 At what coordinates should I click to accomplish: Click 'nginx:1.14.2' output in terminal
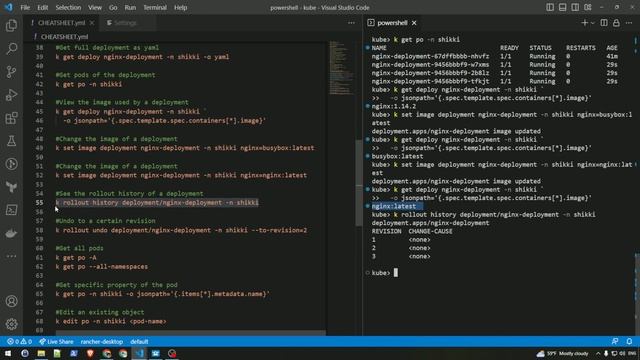393,106
